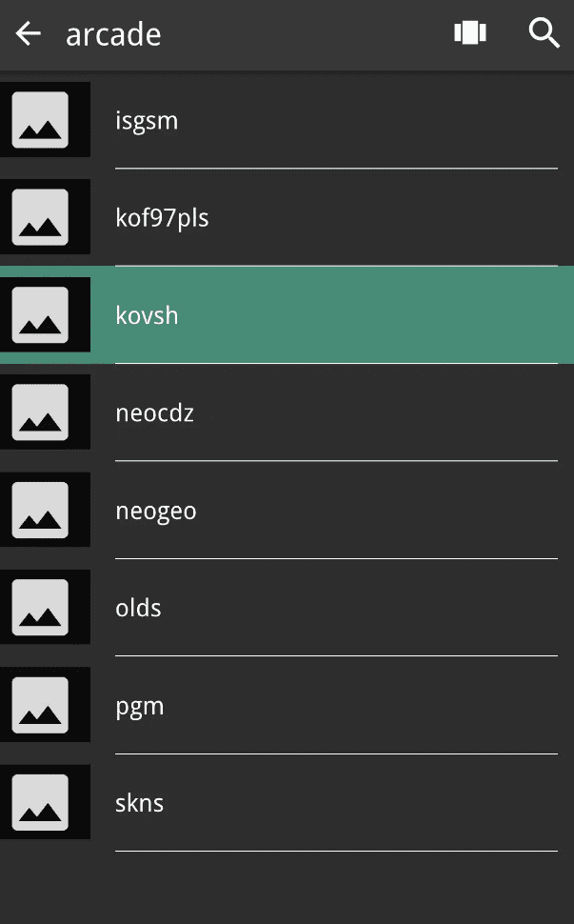Tap the neogeo thumbnail icon
This screenshot has height=924, width=574.
click(40, 510)
